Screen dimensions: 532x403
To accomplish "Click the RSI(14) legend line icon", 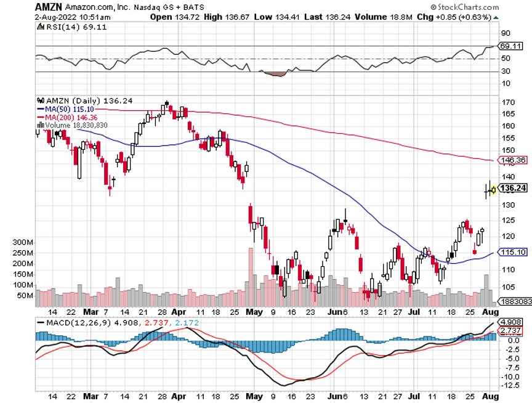I will [x=40, y=28].
